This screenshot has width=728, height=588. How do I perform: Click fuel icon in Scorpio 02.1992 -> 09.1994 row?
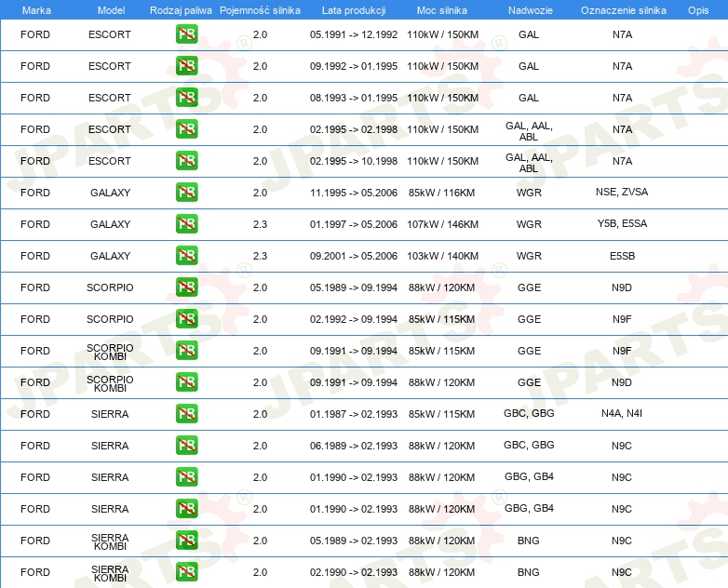click(186, 318)
